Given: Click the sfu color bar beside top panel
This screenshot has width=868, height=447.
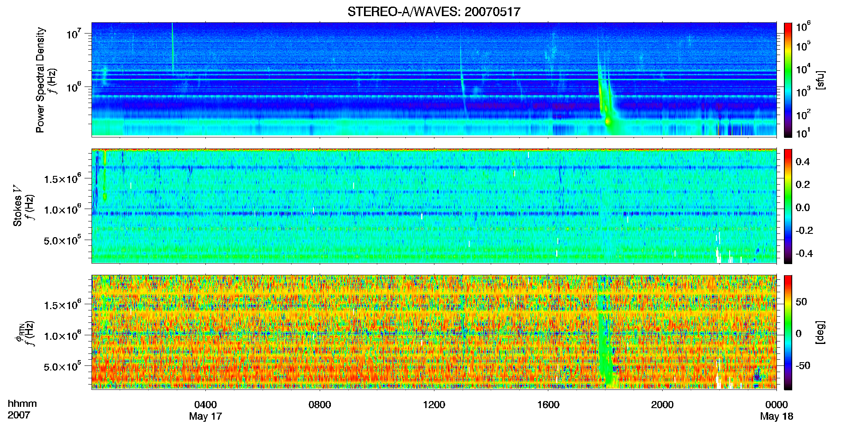Looking at the screenshot, I should click(788, 80).
